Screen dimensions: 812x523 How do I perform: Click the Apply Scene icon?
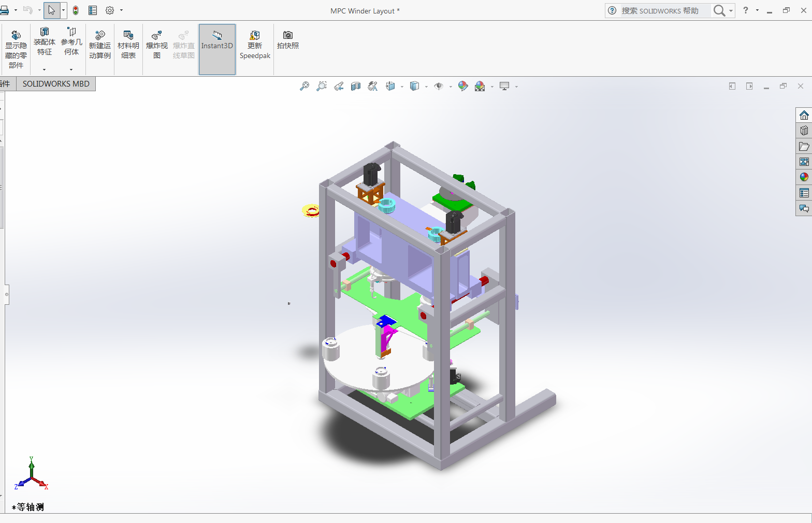click(480, 86)
